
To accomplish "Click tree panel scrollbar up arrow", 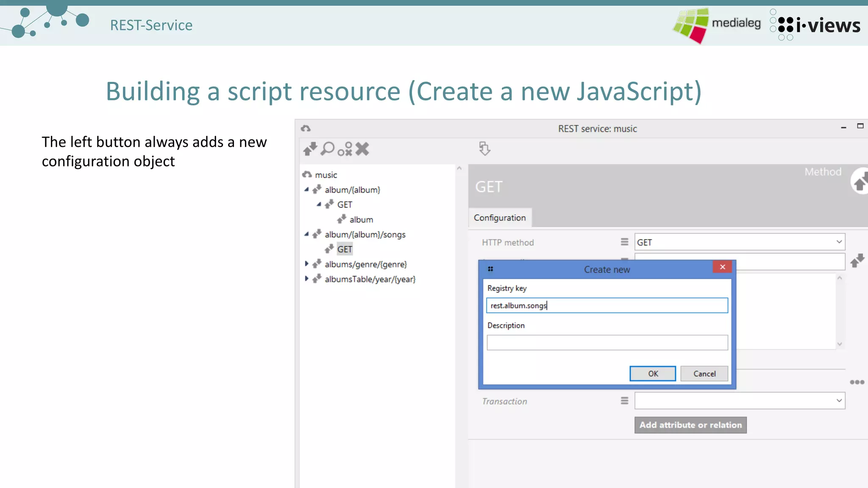I will click(459, 169).
